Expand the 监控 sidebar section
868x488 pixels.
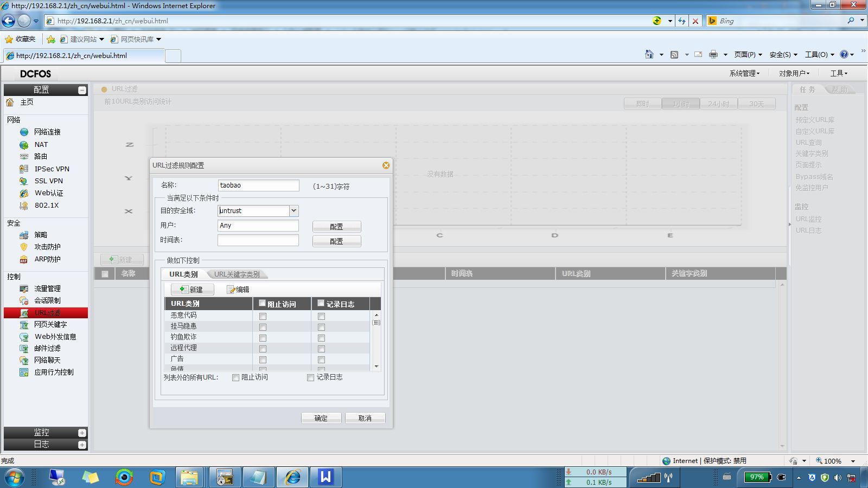82,433
